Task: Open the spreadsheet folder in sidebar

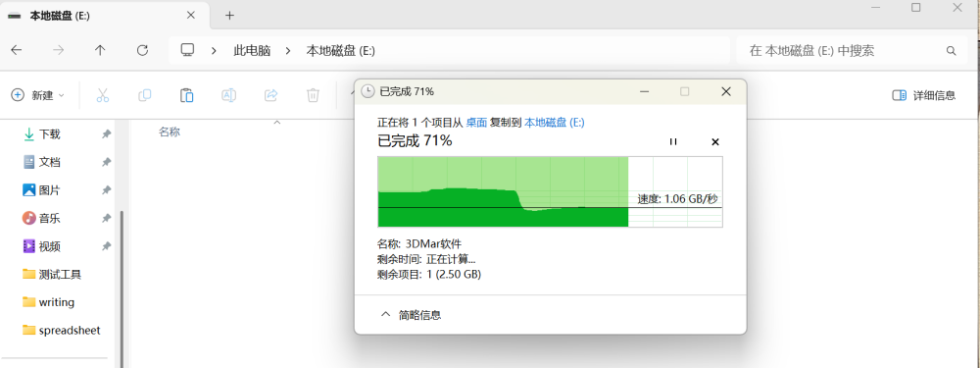Action: pos(60,330)
